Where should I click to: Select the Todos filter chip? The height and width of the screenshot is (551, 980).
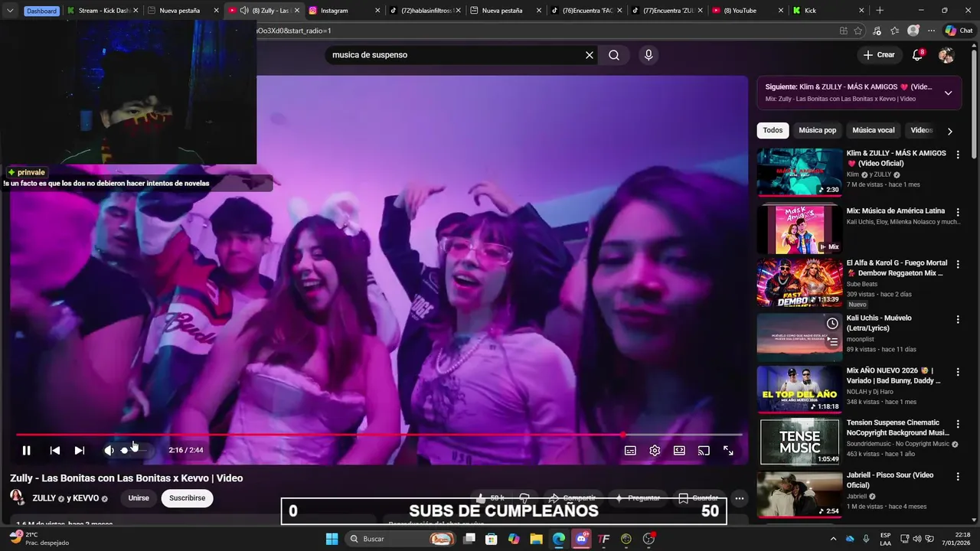click(773, 131)
